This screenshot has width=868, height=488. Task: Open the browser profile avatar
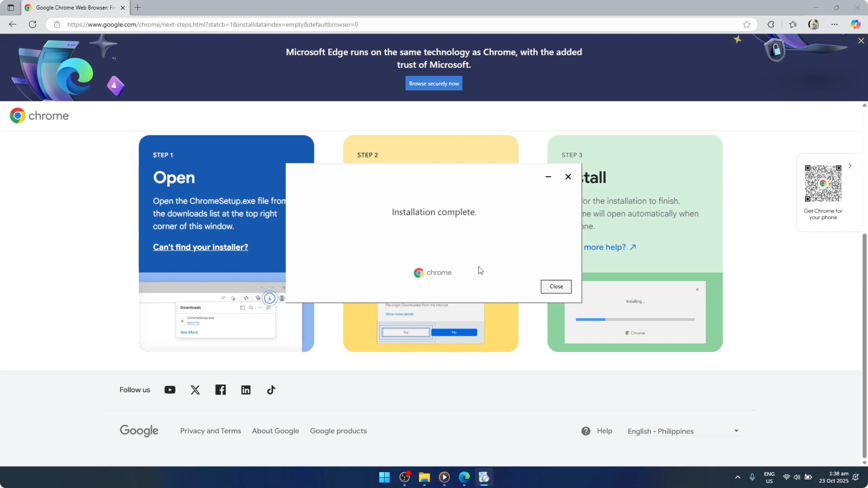(814, 24)
